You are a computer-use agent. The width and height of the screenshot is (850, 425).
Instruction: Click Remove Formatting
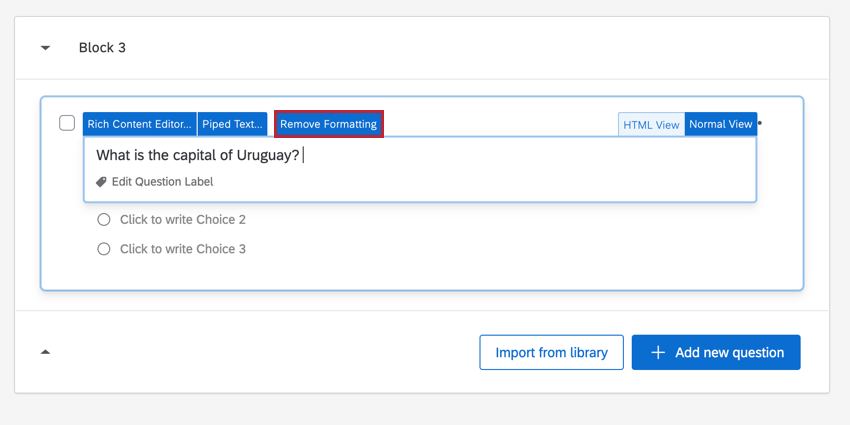328,124
